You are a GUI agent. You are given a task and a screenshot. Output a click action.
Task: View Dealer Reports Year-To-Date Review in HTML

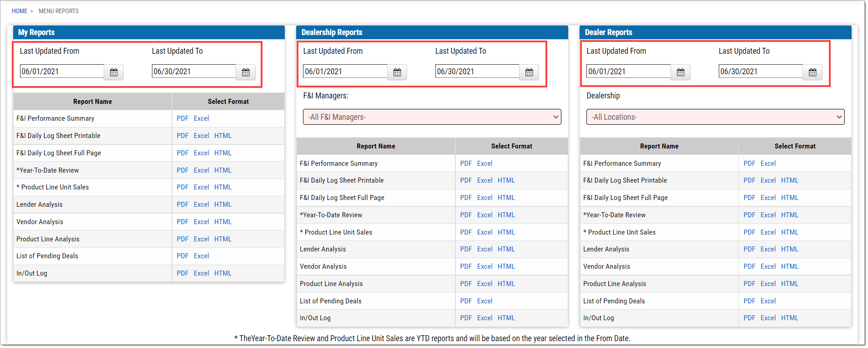(x=790, y=215)
